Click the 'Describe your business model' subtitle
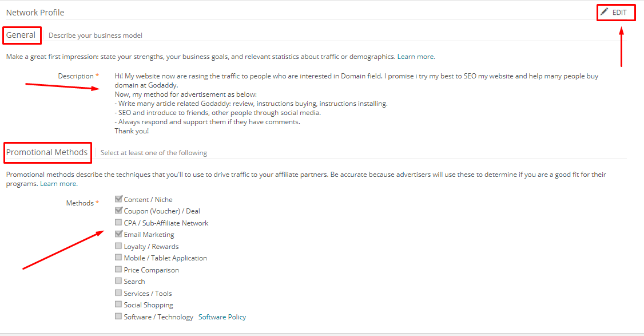 tap(96, 35)
